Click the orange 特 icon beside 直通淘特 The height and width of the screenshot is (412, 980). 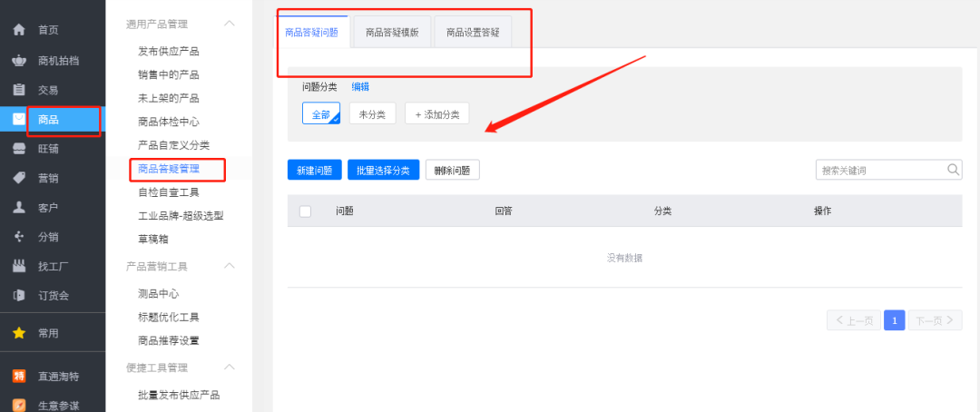(19, 377)
